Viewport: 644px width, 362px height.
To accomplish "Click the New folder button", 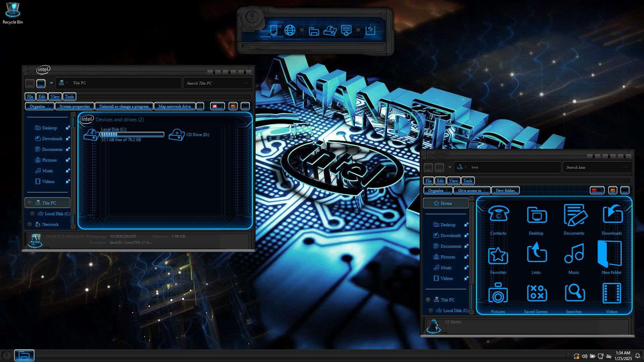I will pyautogui.click(x=505, y=190).
